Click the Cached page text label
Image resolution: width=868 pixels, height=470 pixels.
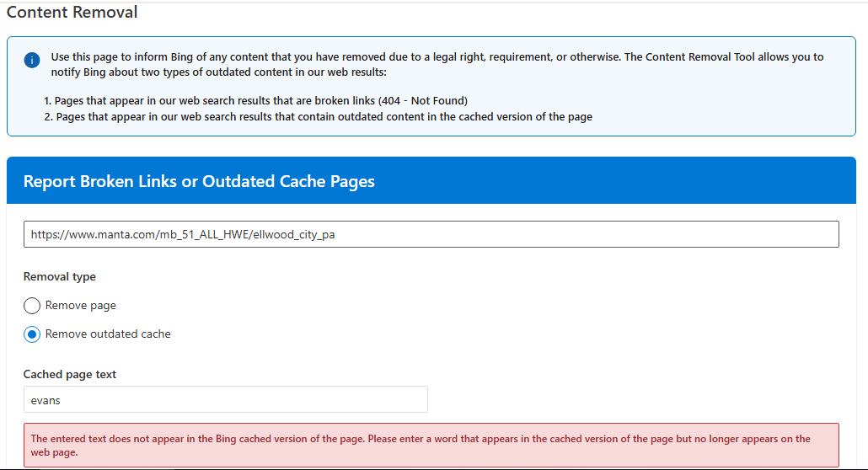[x=70, y=374]
